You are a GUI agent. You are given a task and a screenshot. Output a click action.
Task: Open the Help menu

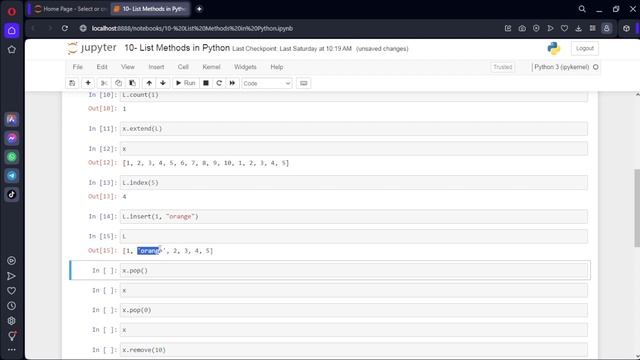tap(276, 67)
